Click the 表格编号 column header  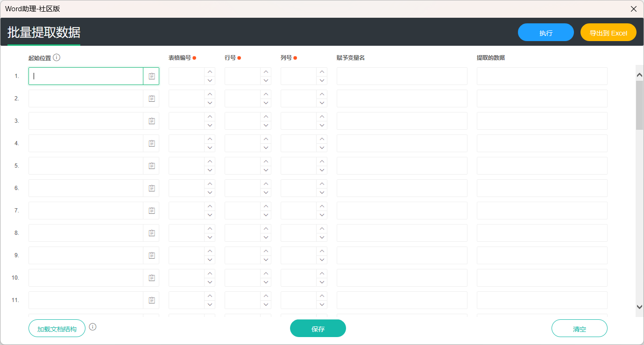[x=180, y=58]
